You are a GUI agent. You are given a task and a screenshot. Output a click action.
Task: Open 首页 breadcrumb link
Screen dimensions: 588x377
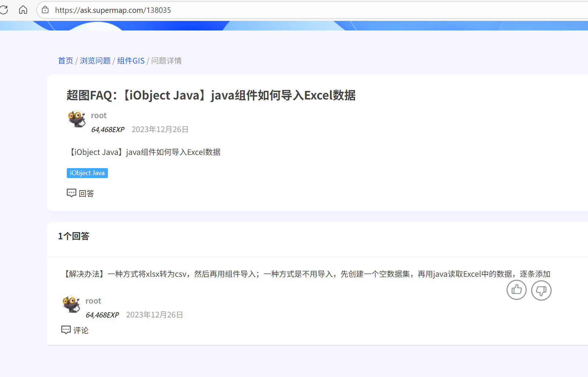pos(66,61)
